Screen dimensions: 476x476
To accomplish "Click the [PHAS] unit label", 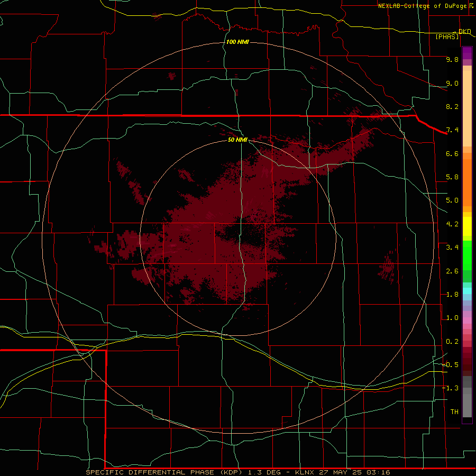I will tap(447, 36).
